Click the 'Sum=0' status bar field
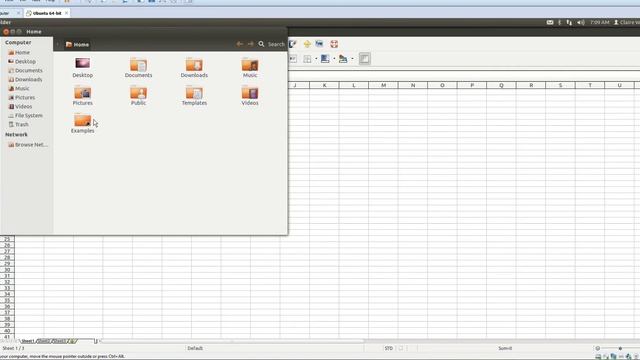Image resolution: width=640 pixels, height=360 pixels. click(505, 348)
